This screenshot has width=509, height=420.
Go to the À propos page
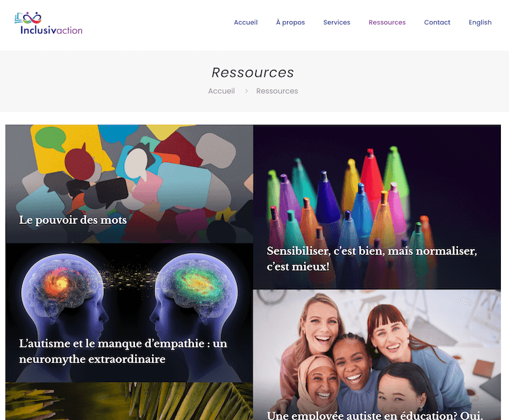coord(290,22)
